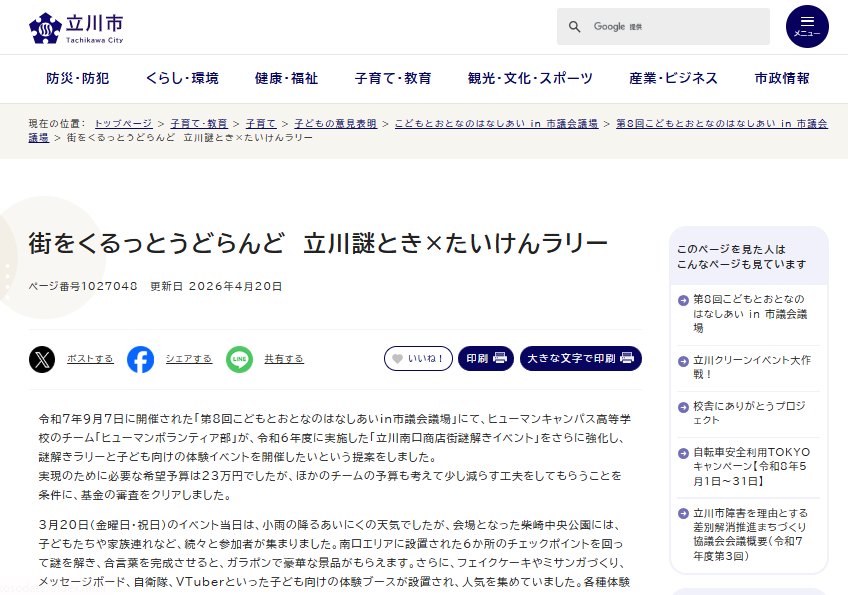
Task: Open sidebar link 校舎にありがとうプロジェクト
Action: (750, 413)
